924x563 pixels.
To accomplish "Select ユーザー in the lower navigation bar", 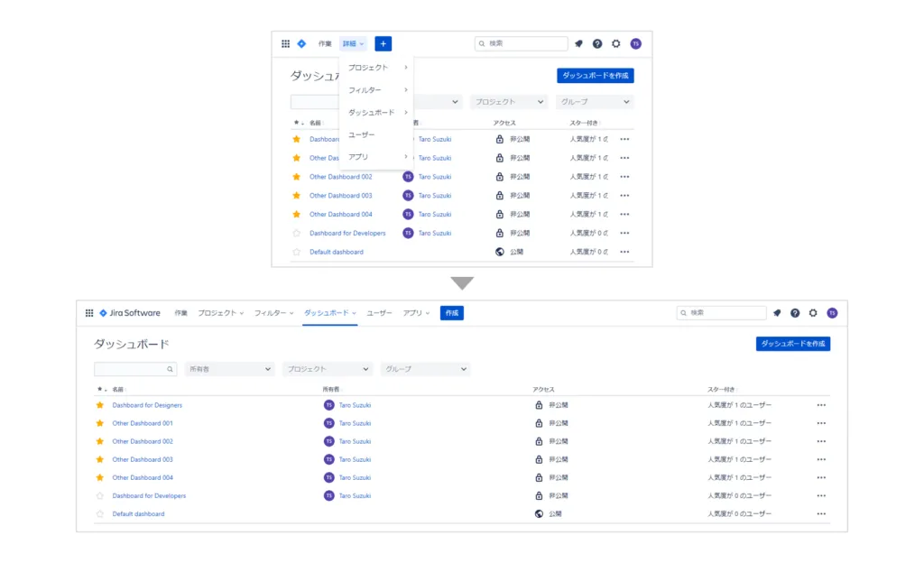I will coord(379,313).
